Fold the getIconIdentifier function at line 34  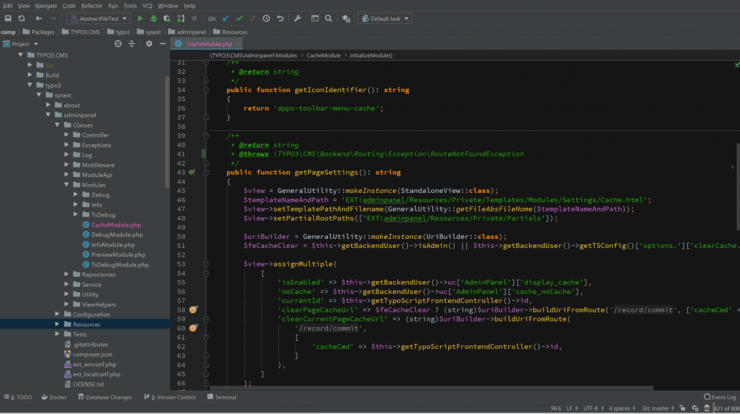pos(206,90)
